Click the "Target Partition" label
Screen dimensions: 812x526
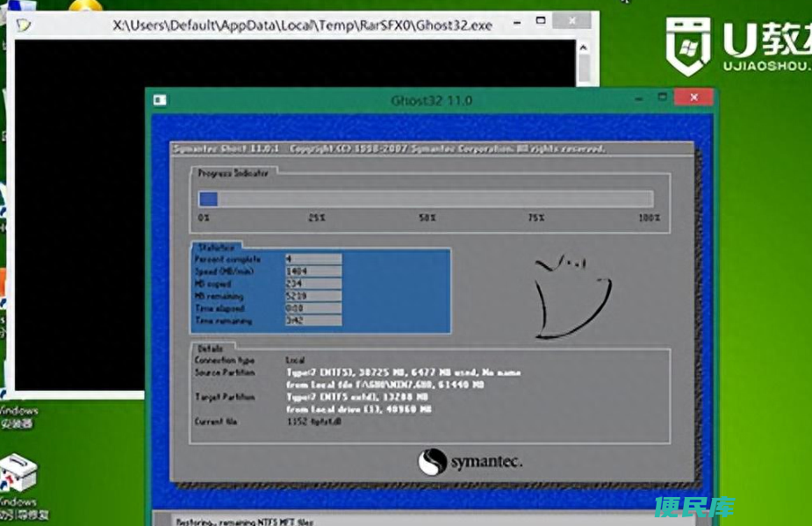pyautogui.click(x=225, y=397)
